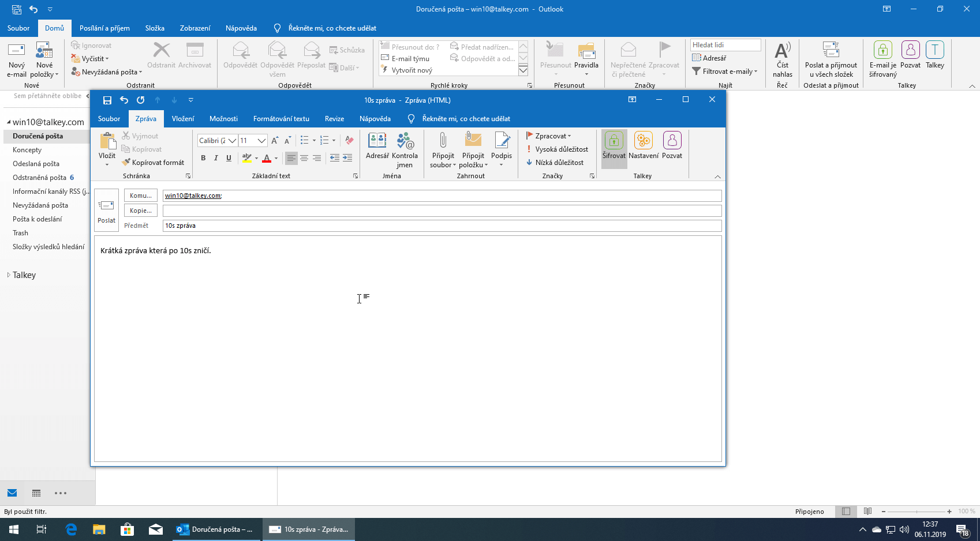Toggle italic formatting

216,158
